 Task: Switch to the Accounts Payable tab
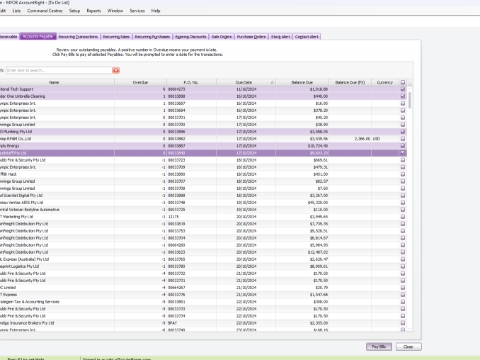(38, 36)
